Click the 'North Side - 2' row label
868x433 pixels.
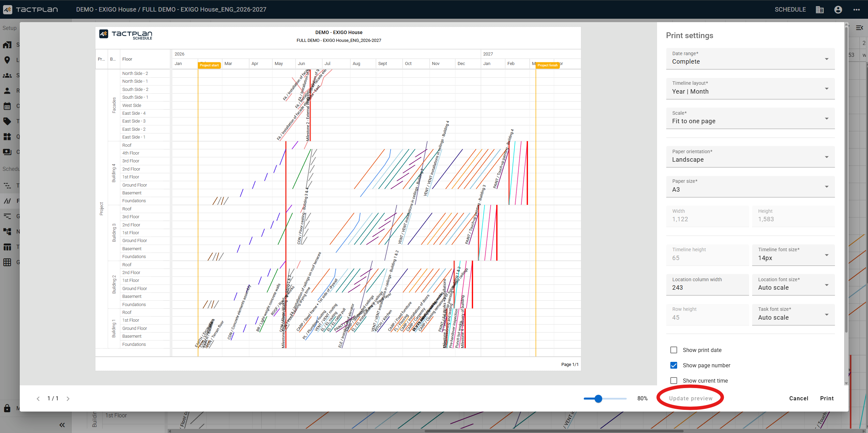pyautogui.click(x=135, y=74)
